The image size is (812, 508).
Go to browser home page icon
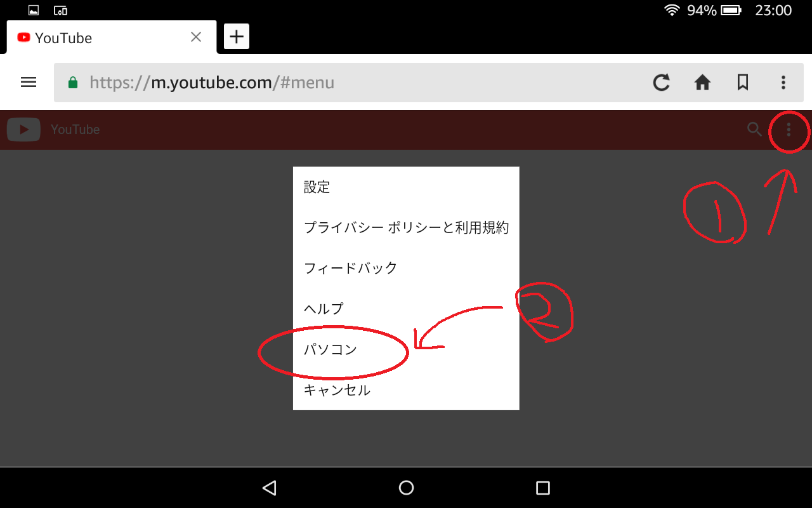tap(702, 83)
